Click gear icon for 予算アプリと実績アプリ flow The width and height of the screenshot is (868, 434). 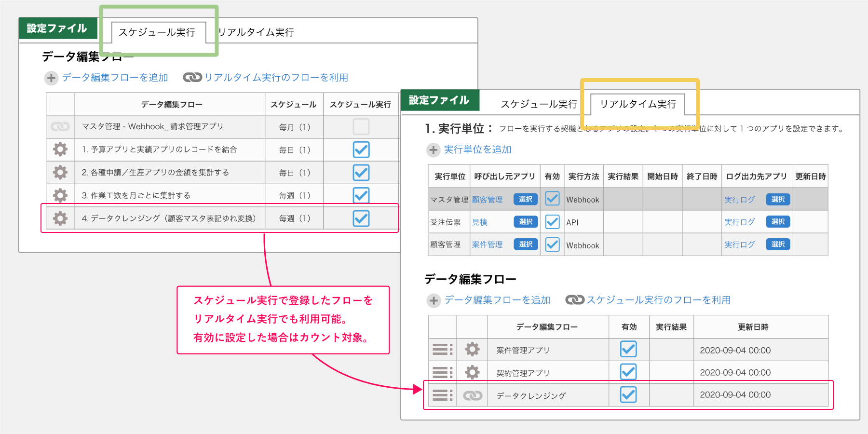click(x=60, y=149)
